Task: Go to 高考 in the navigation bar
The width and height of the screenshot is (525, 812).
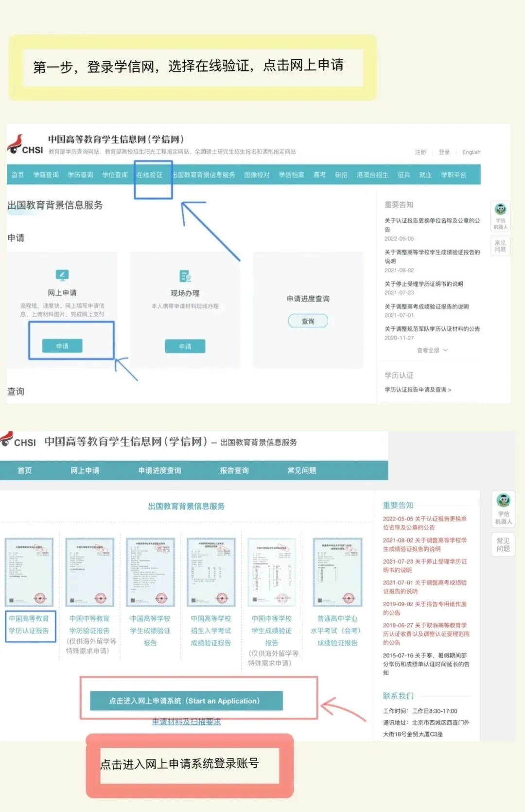Action: (x=319, y=175)
